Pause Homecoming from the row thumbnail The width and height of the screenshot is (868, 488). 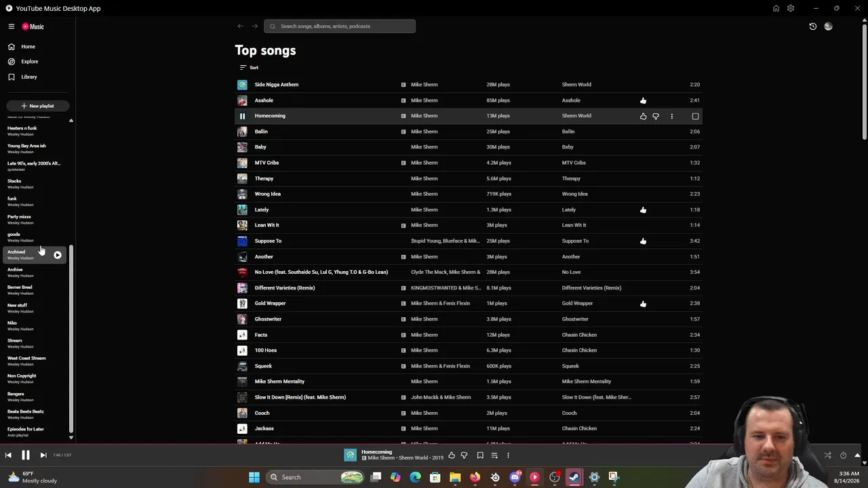point(242,116)
